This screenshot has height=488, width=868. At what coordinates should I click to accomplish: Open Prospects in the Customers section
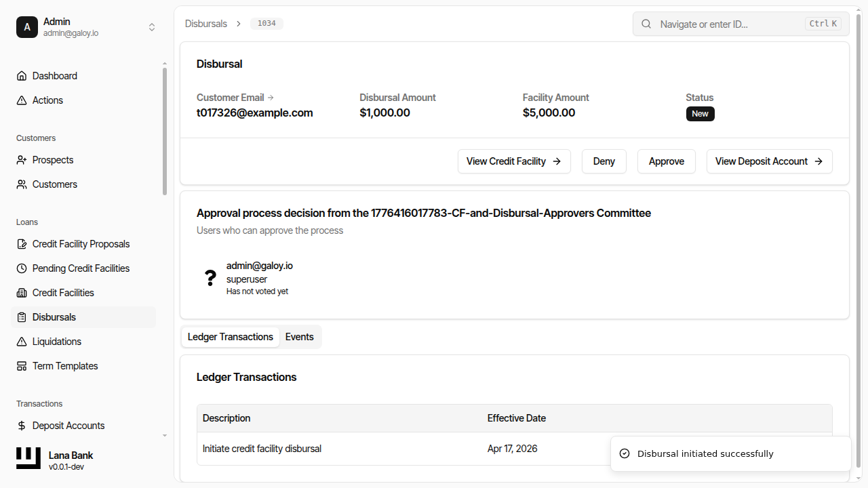[53, 159]
